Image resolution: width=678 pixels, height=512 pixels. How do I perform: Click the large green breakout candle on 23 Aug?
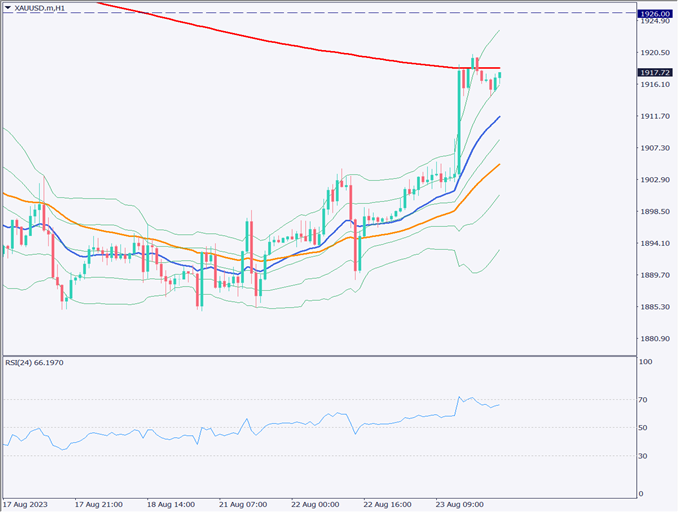[x=458, y=120]
